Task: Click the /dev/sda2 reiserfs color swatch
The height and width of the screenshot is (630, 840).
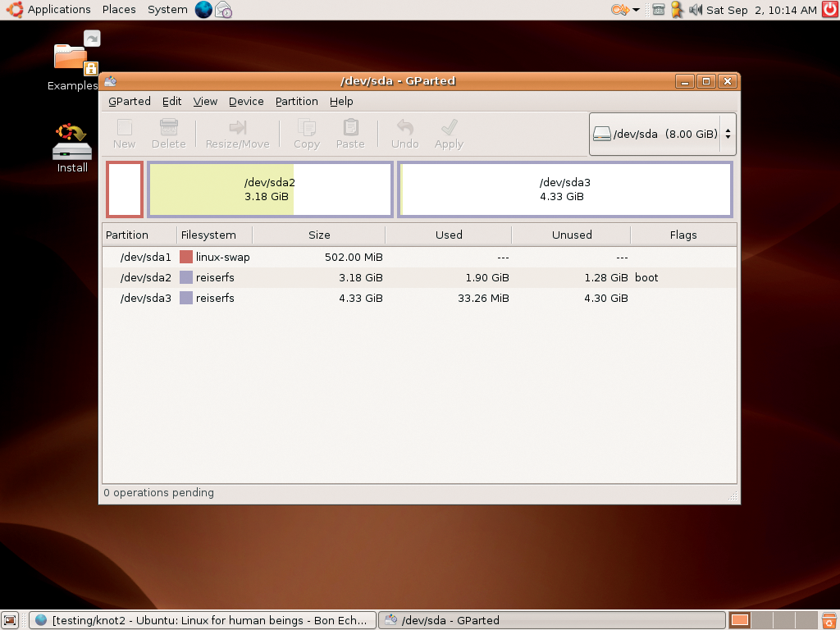Action: 186,277
